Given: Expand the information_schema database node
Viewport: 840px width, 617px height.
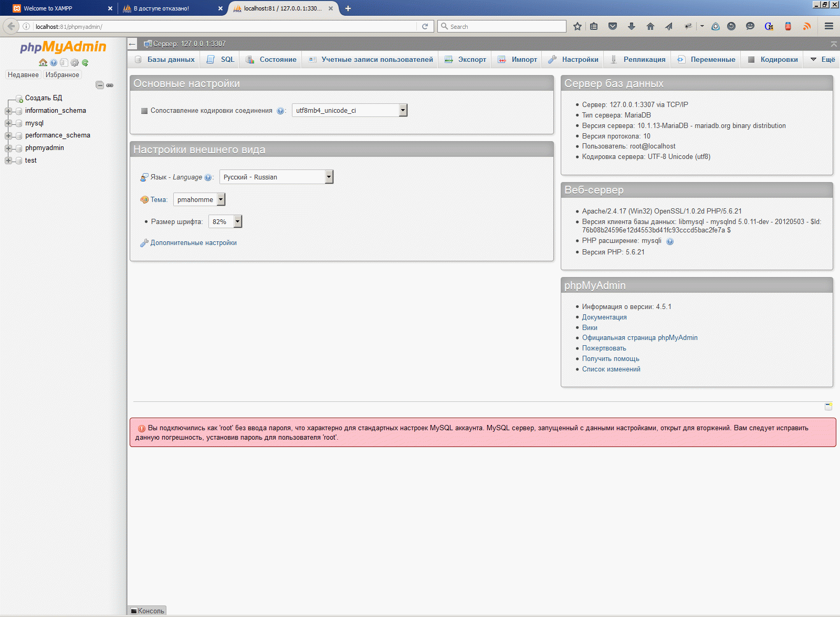Looking at the screenshot, I should pos(8,111).
